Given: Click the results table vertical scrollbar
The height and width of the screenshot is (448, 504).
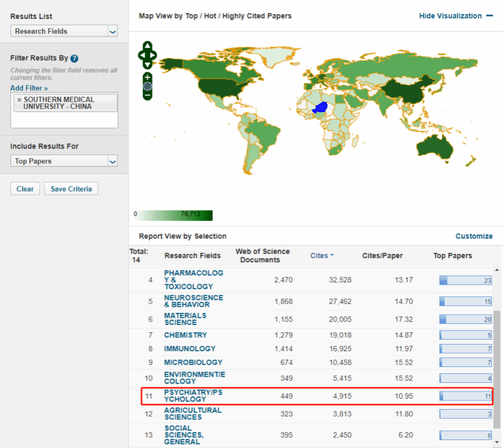Looking at the screenshot, I should pos(497,365).
